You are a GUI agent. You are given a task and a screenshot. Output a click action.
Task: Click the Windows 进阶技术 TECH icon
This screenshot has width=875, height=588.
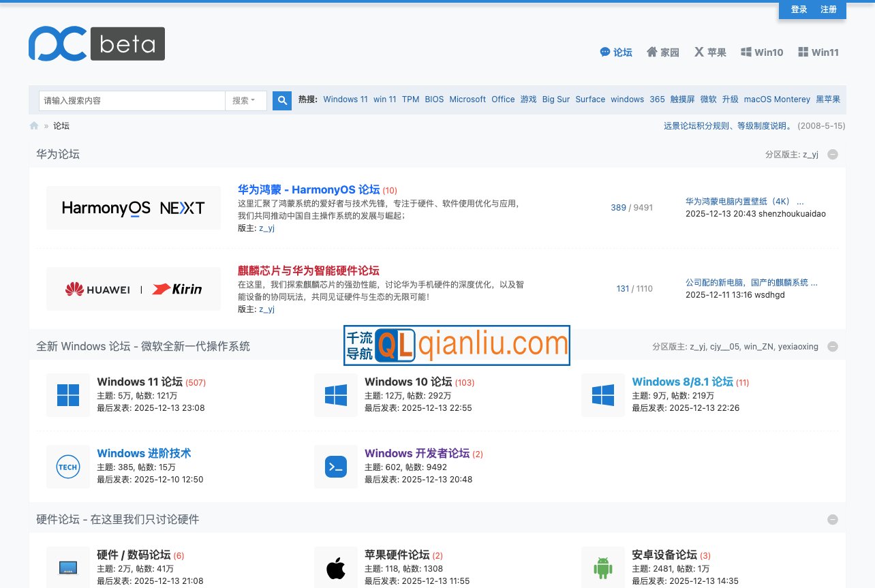pyautogui.click(x=68, y=467)
